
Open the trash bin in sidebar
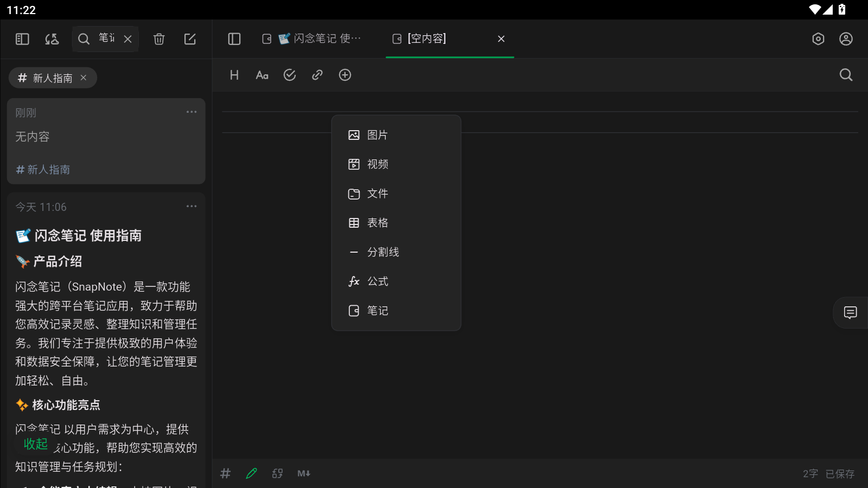(x=158, y=38)
